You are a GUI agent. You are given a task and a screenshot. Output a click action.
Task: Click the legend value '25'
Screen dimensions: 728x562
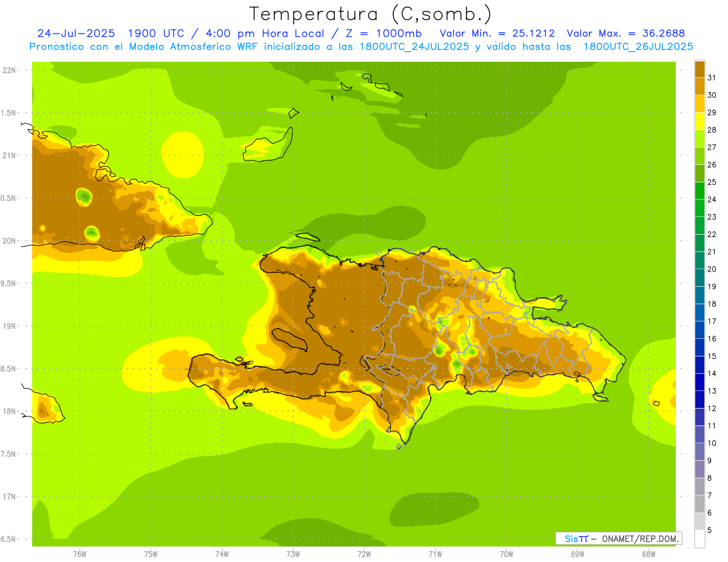[712, 182]
